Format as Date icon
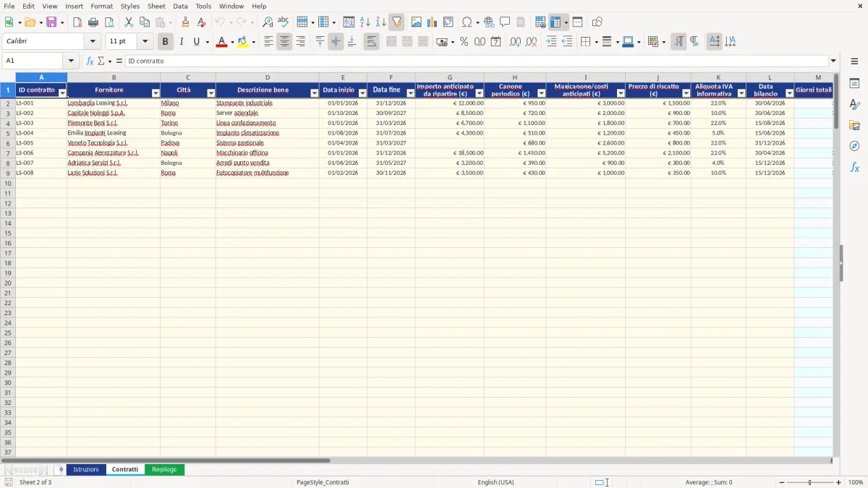Viewport: 868px width, 488px height. point(495,42)
